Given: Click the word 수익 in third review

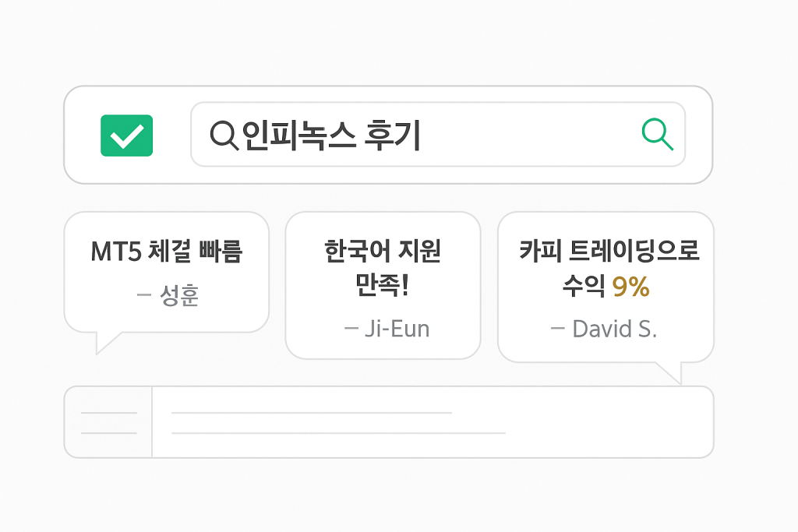Looking at the screenshot, I should point(584,287).
